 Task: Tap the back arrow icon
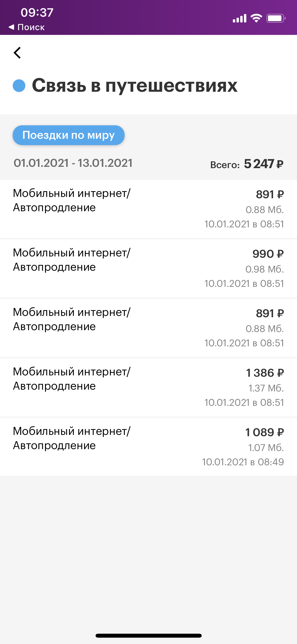tap(17, 53)
